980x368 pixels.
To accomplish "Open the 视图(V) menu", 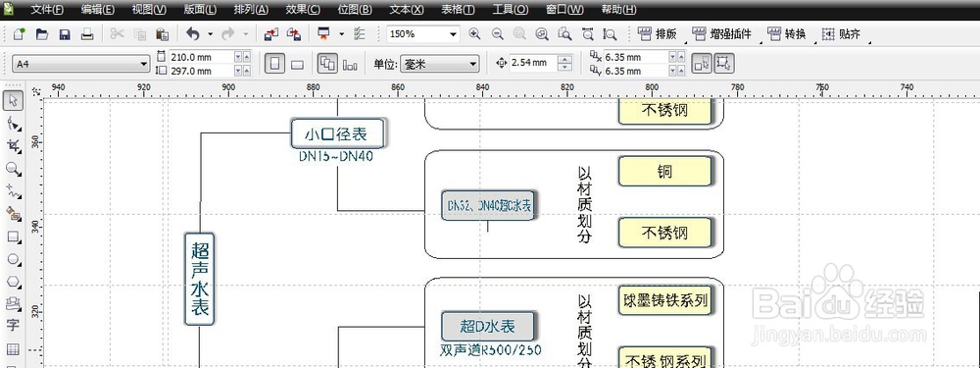I will (149, 10).
